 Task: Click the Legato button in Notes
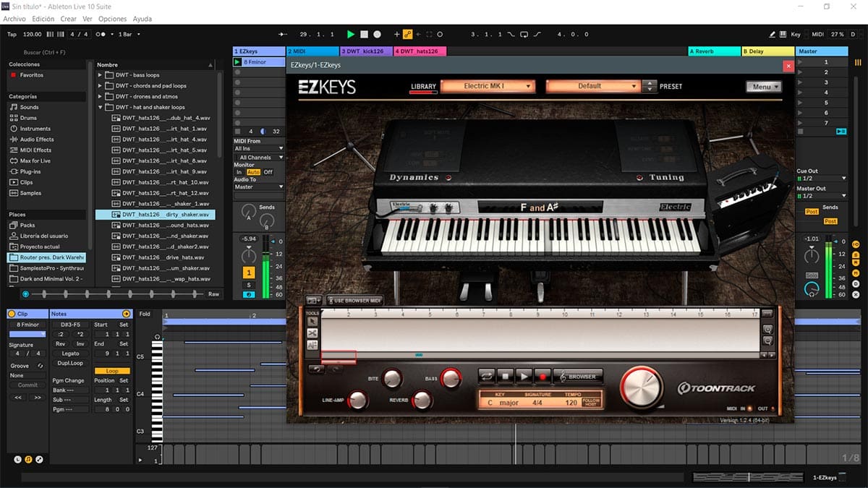click(x=70, y=354)
